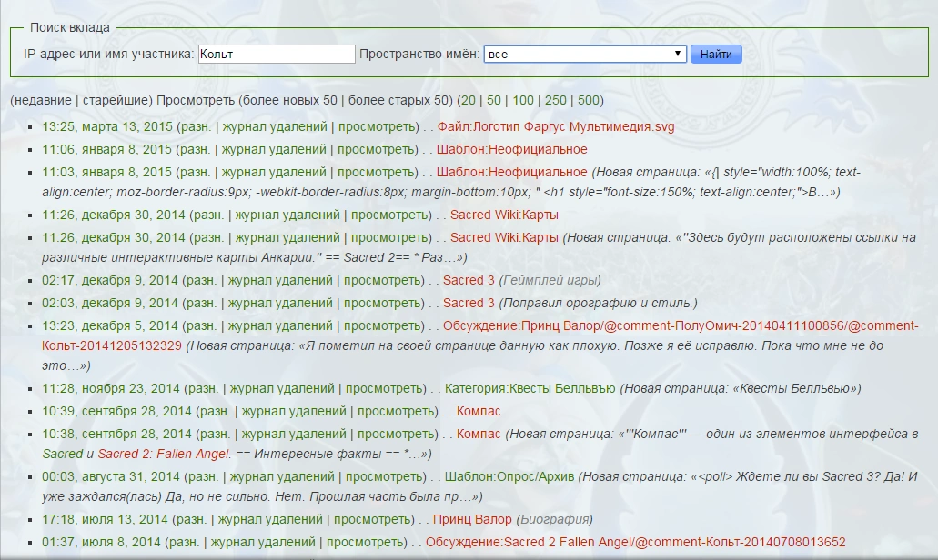Click the 13:25, марта 13, 2015 timestamp

[107, 126]
